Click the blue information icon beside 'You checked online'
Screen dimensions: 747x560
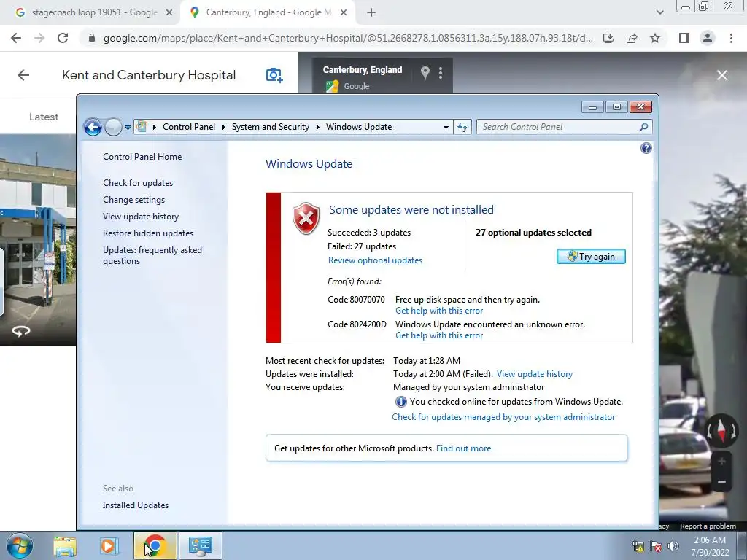(400, 402)
